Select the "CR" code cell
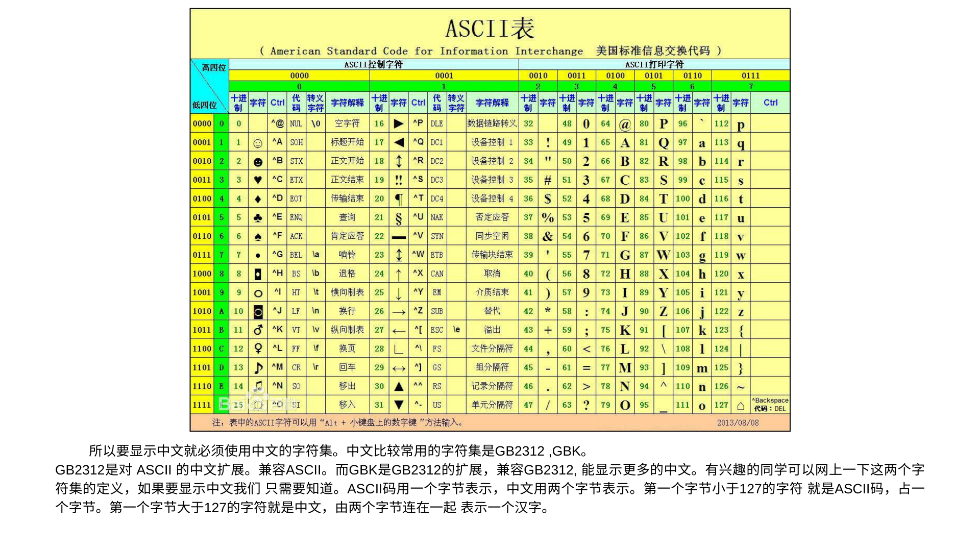The image size is (980, 551). coord(296,367)
